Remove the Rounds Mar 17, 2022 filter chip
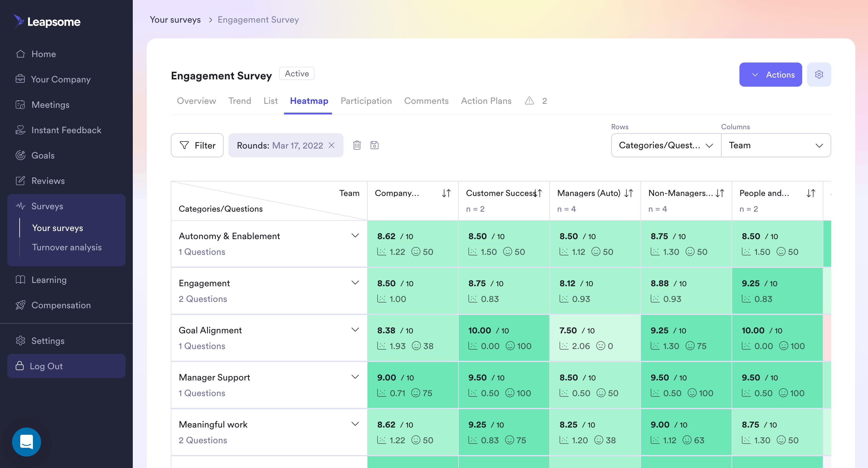Screen dimensions: 868x468 332,145
